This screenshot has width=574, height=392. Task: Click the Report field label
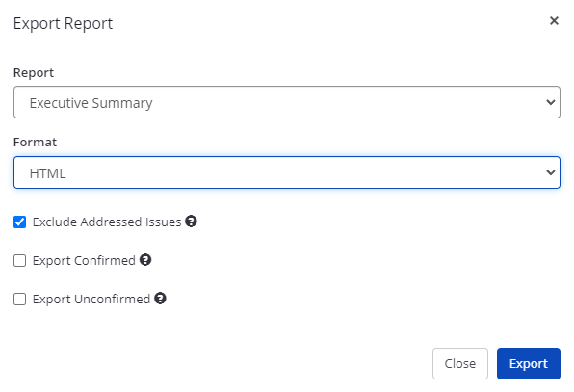coord(34,73)
